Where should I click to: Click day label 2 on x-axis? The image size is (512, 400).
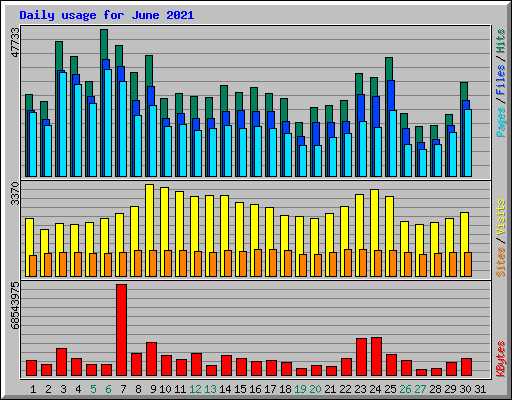coord(48,389)
